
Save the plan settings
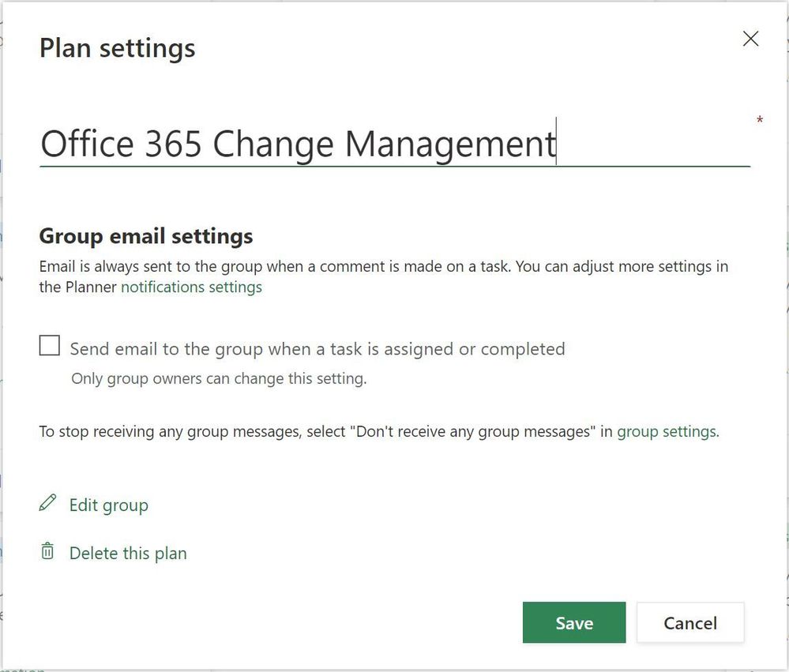click(x=574, y=623)
